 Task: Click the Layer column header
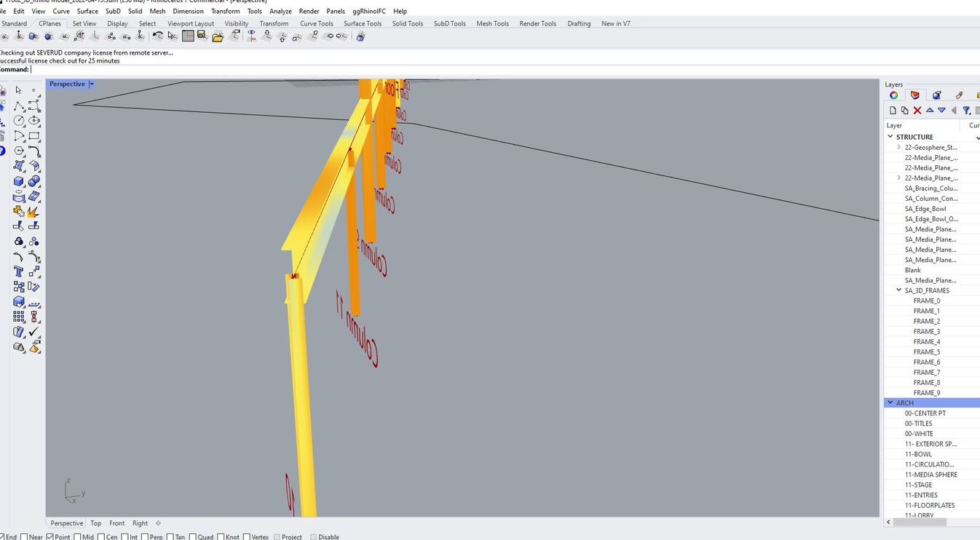[x=922, y=125]
